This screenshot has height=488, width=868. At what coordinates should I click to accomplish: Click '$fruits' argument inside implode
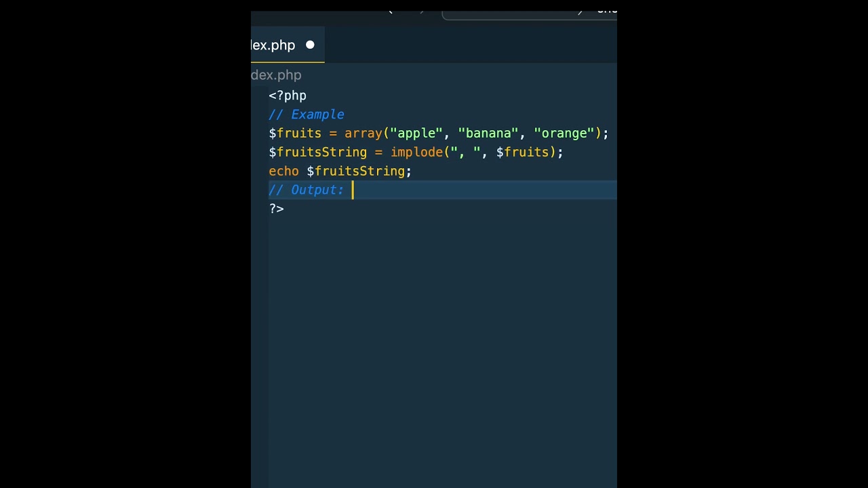pyautogui.click(x=522, y=152)
